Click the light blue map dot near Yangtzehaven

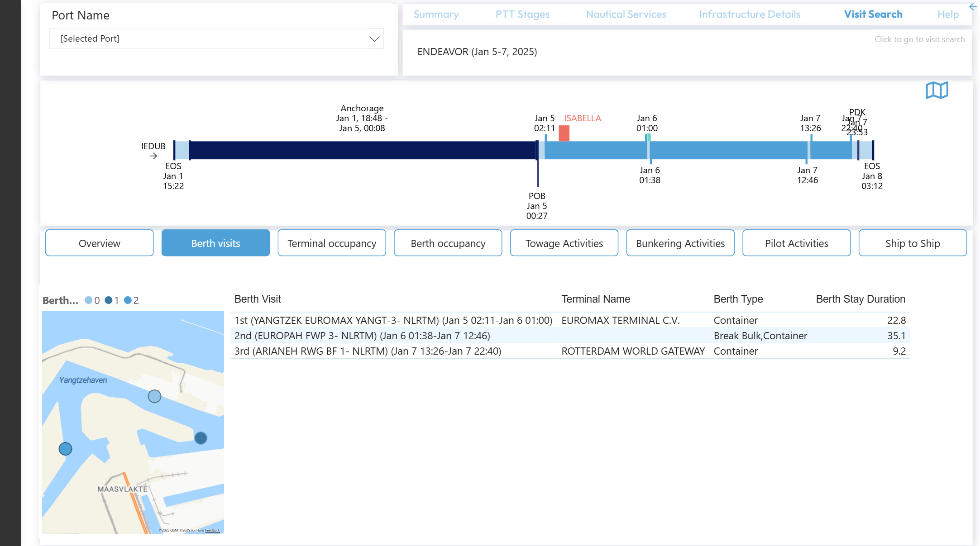coord(154,396)
